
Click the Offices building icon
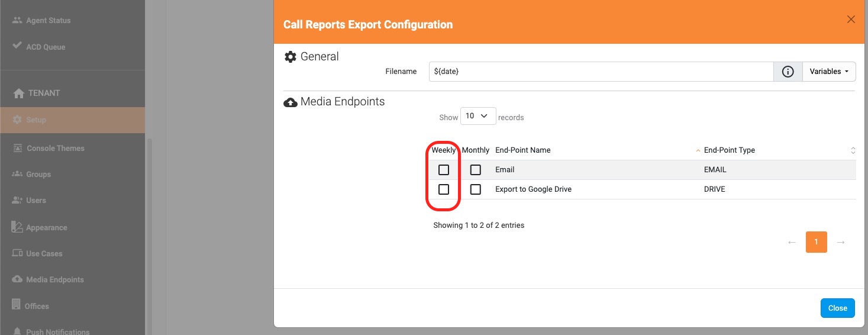click(x=17, y=305)
